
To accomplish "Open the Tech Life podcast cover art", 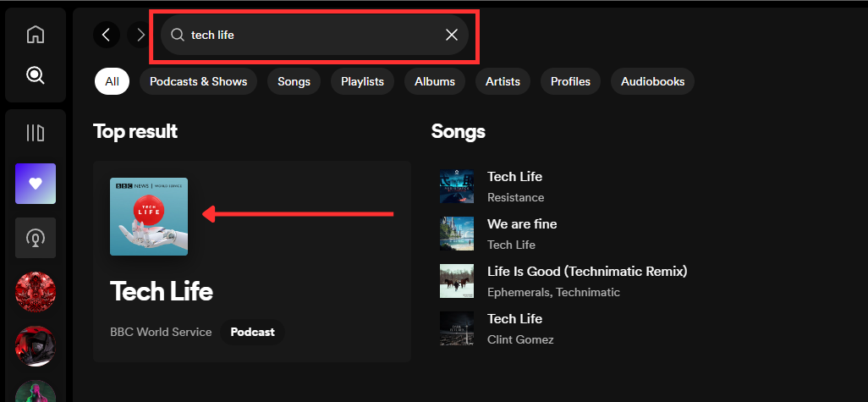I will pos(149,216).
